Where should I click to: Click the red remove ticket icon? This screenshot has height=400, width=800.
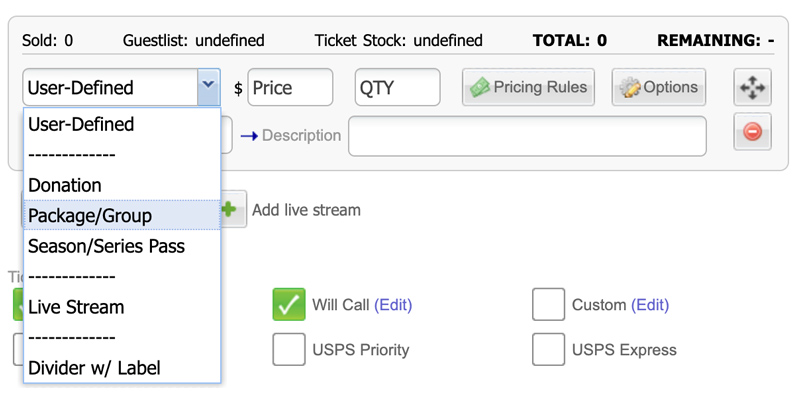[753, 132]
